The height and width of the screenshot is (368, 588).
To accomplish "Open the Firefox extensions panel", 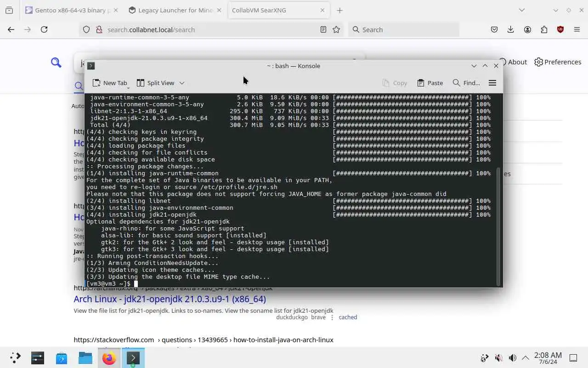I will tap(544, 29).
